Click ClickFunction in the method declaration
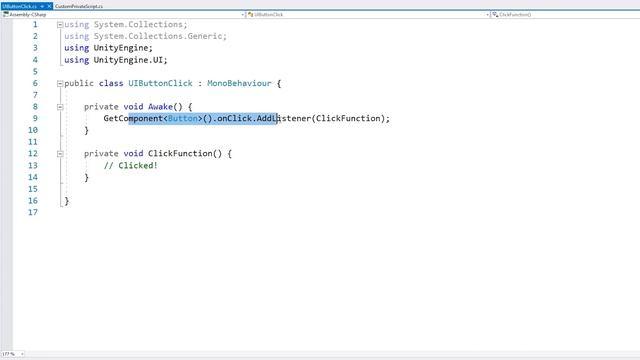640x360 pixels. pos(180,153)
